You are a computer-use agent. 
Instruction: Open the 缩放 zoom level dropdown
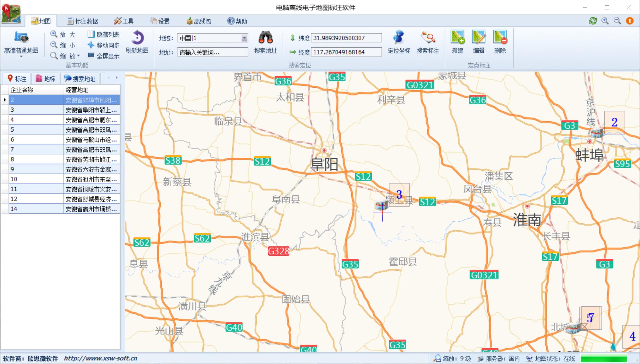(65, 56)
